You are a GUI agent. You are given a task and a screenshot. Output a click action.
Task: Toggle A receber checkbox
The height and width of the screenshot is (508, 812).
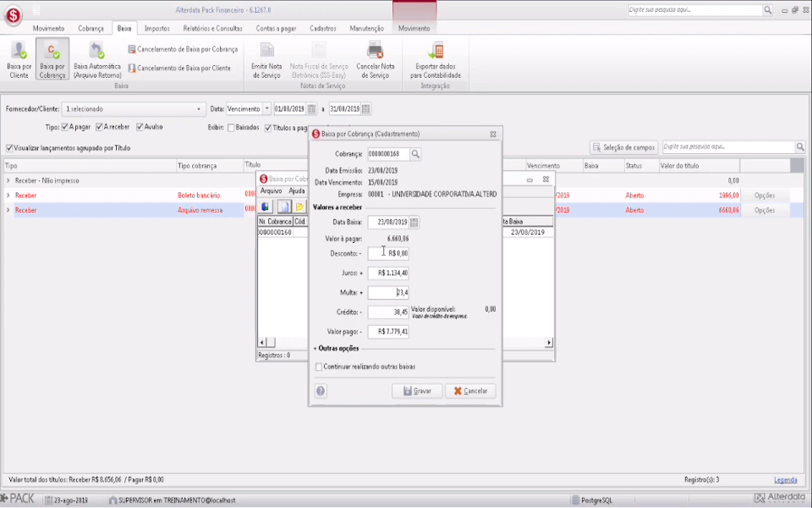(x=99, y=127)
